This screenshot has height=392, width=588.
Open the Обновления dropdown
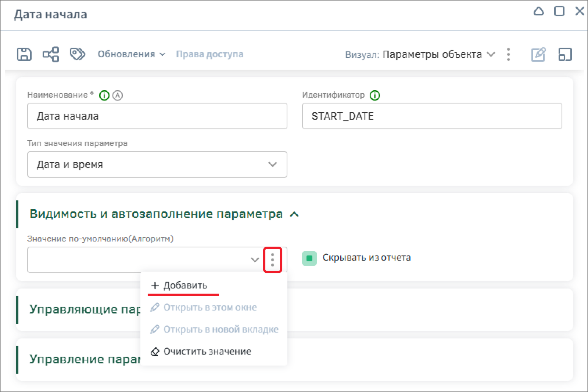click(x=131, y=54)
